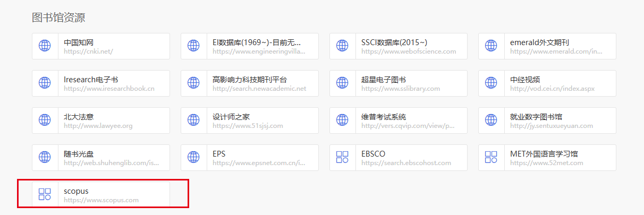Click the URL https://www.52met.com
Viewport: 644px width, 215px height.
[546, 163]
